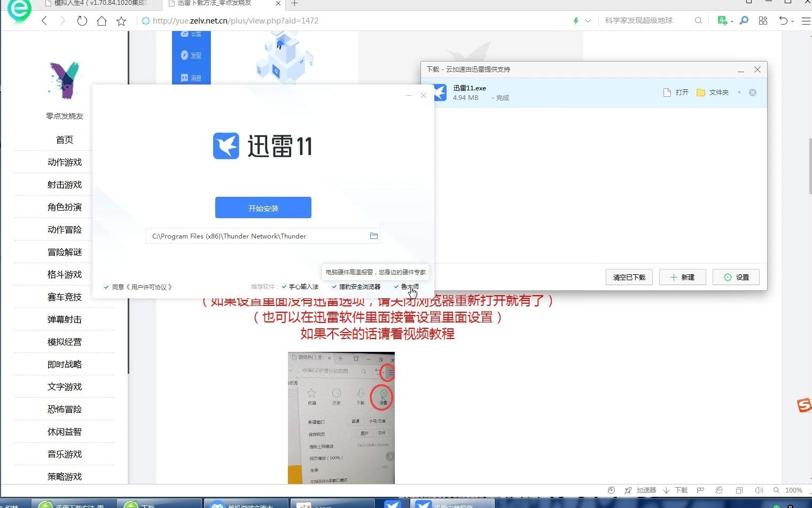Click the window split icon in status bar

739,490
